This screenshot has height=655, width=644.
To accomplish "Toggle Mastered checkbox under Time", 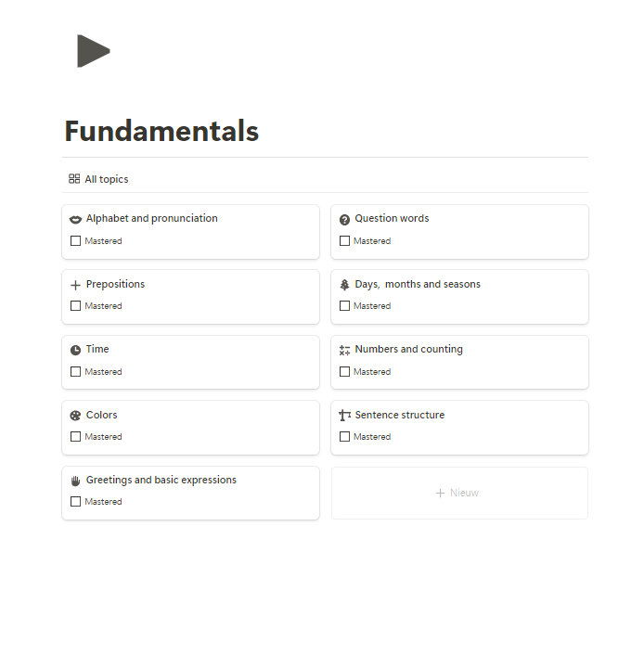I will pyautogui.click(x=75, y=372).
